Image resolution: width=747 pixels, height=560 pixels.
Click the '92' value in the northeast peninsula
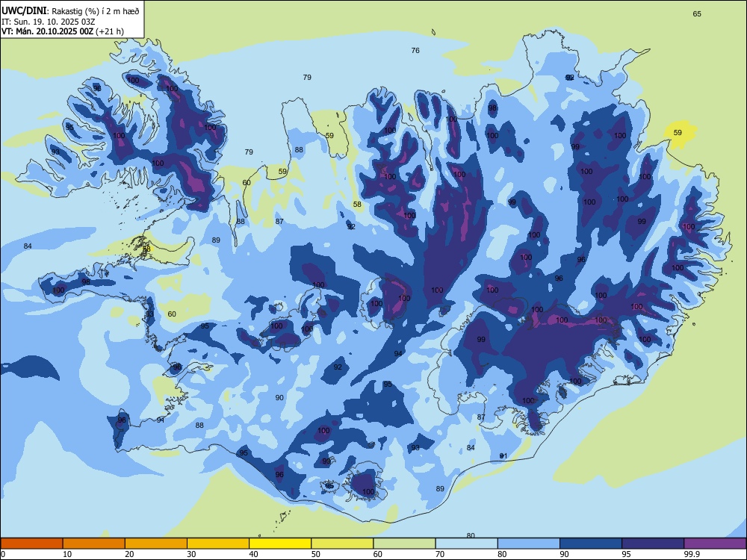pyautogui.click(x=570, y=78)
